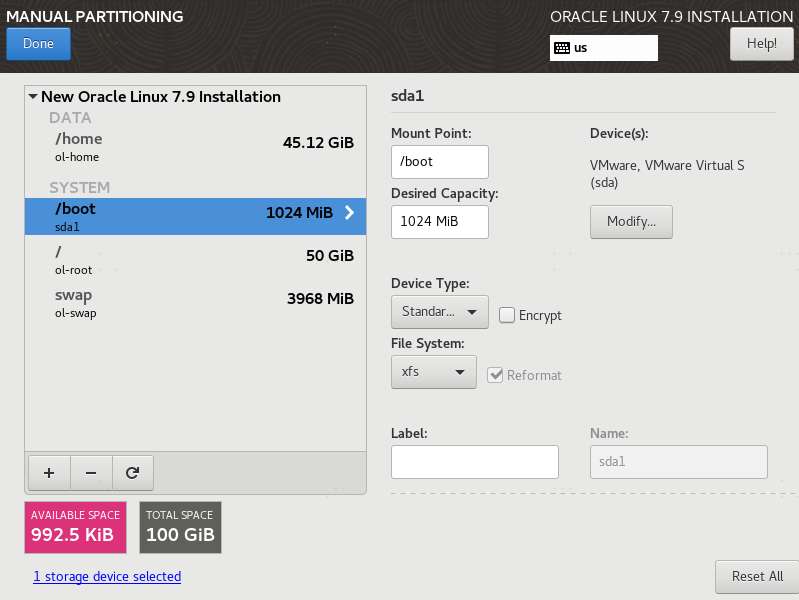Click the reload storage configuration icon
Screen dimensions: 799x600
131,471
